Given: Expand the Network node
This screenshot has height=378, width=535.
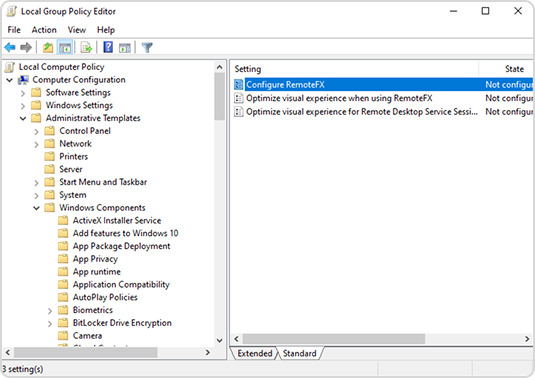Looking at the screenshot, I should (x=36, y=144).
